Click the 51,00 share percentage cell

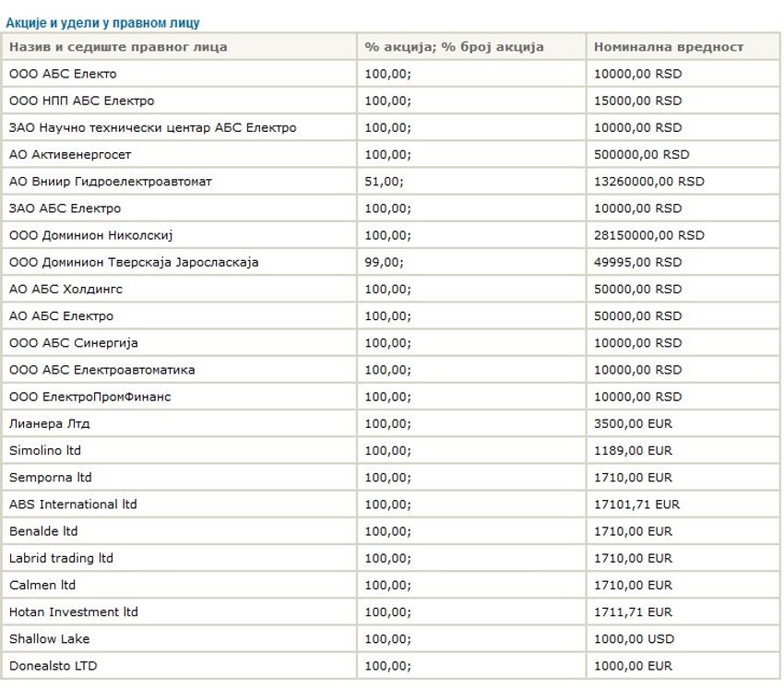(384, 182)
